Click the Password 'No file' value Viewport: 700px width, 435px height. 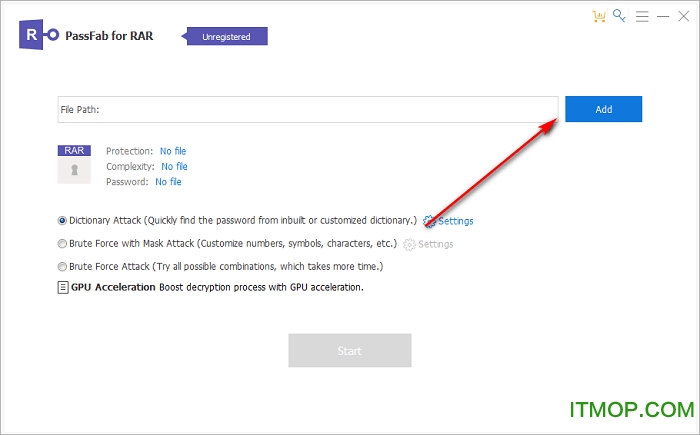click(168, 182)
